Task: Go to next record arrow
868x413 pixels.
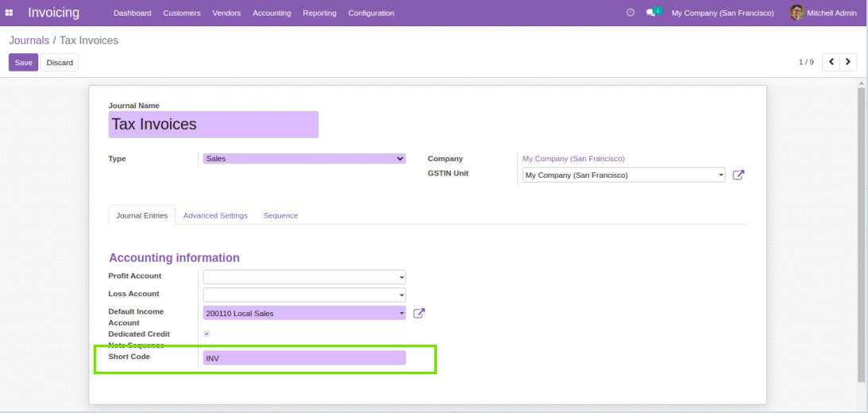Action: tap(848, 62)
